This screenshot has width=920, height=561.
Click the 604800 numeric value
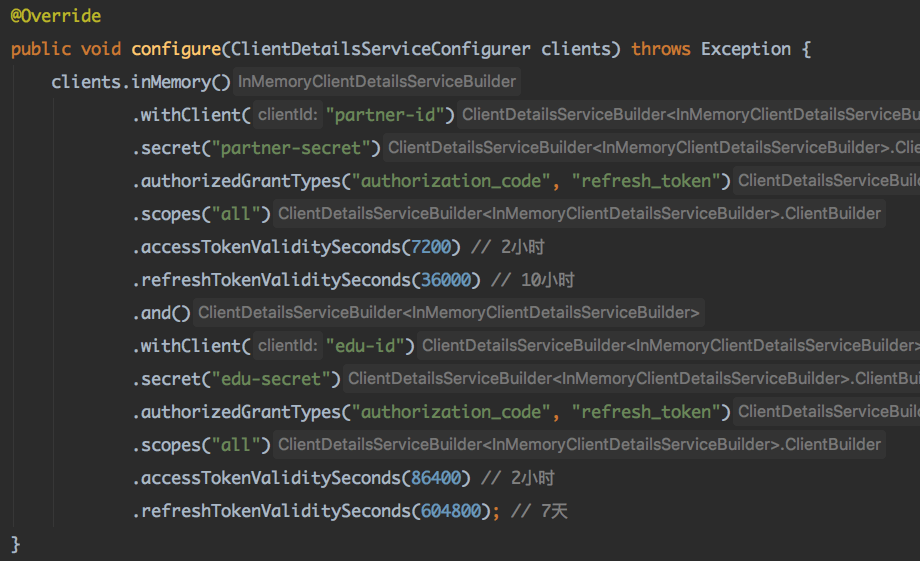[x=448, y=511]
